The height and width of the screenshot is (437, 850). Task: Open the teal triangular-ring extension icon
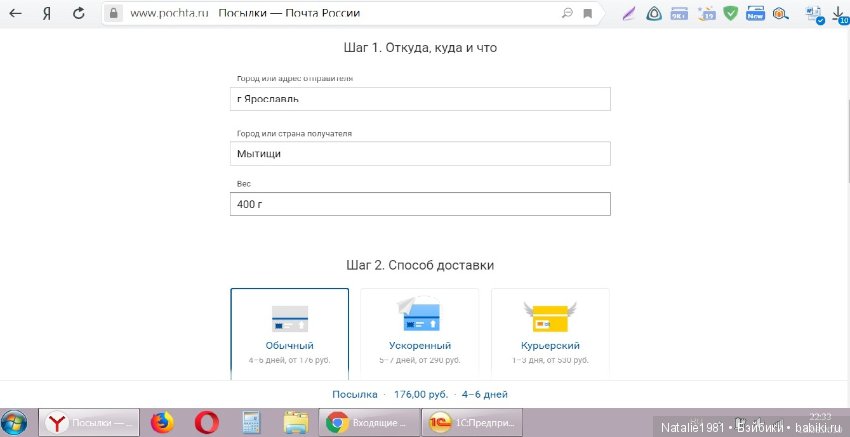654,14
